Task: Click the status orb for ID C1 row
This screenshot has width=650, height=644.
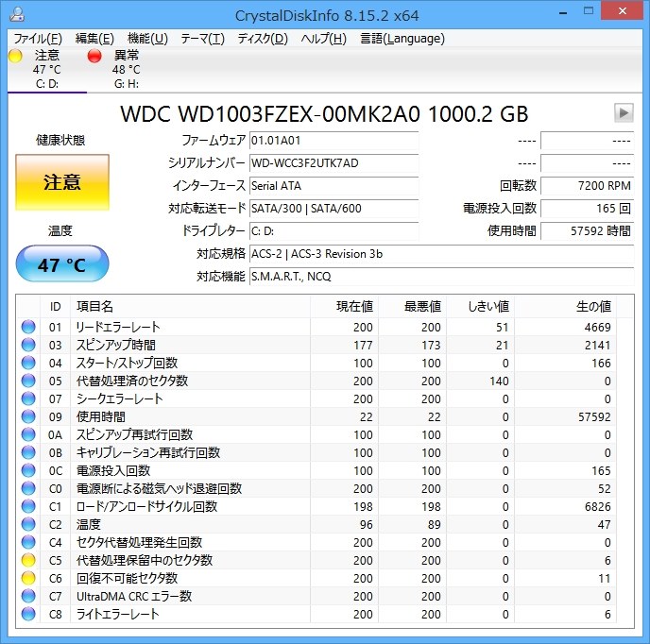Action: click(28, 506)
